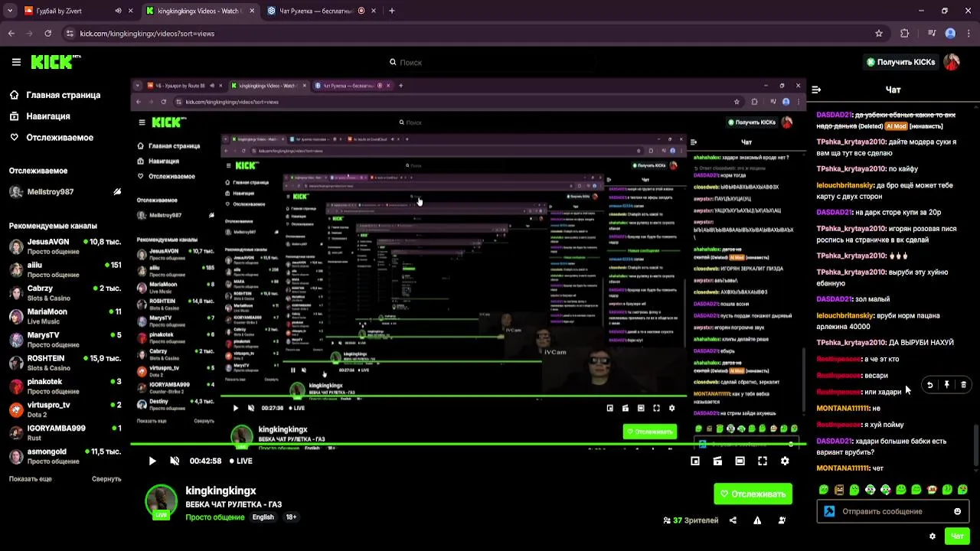Screen dimensions: 980x551
Task: Click the blue hammer moderator badge icon
Action: pyautogui.click(x=829, y=511)
